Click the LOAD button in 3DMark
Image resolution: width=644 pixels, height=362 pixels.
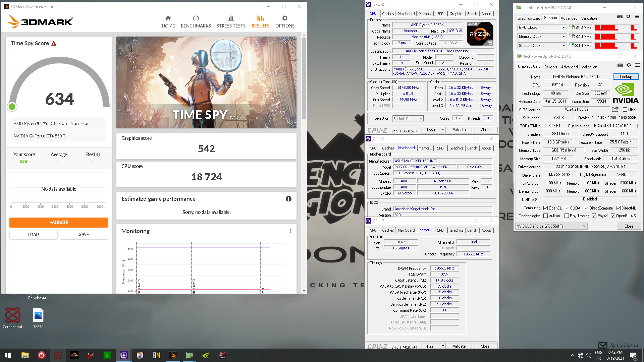(34, 235)
